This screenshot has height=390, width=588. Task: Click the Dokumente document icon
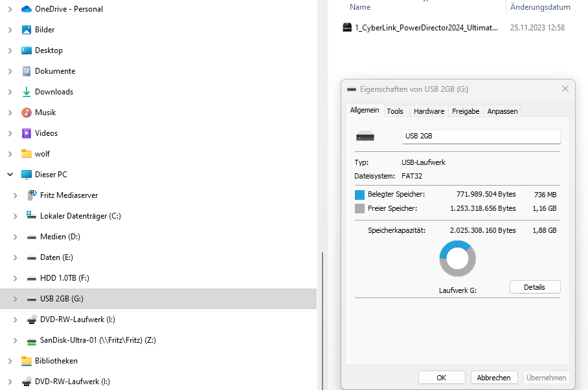click(x=27, y=71)
